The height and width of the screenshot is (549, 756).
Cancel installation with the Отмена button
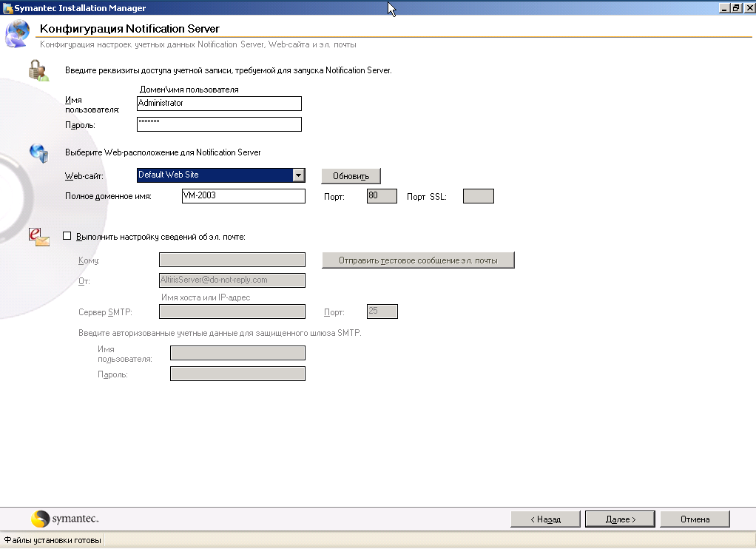[x=695, y=519]
